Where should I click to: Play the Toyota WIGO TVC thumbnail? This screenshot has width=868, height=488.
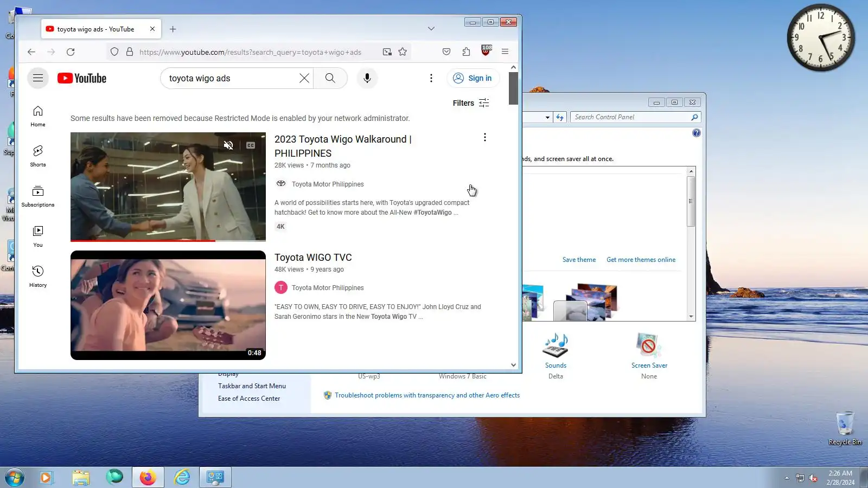click(x=168, y=305)
